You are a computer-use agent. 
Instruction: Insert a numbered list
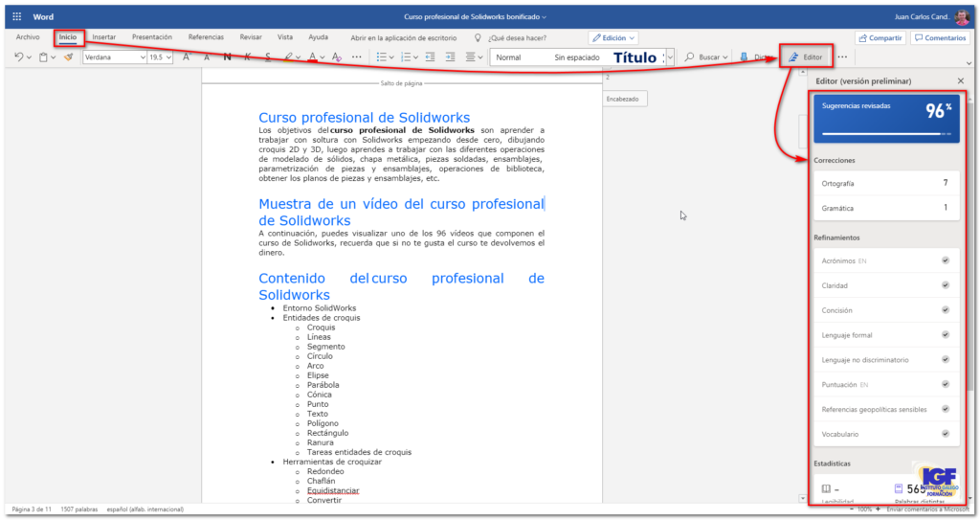click(x=406, y=57)
